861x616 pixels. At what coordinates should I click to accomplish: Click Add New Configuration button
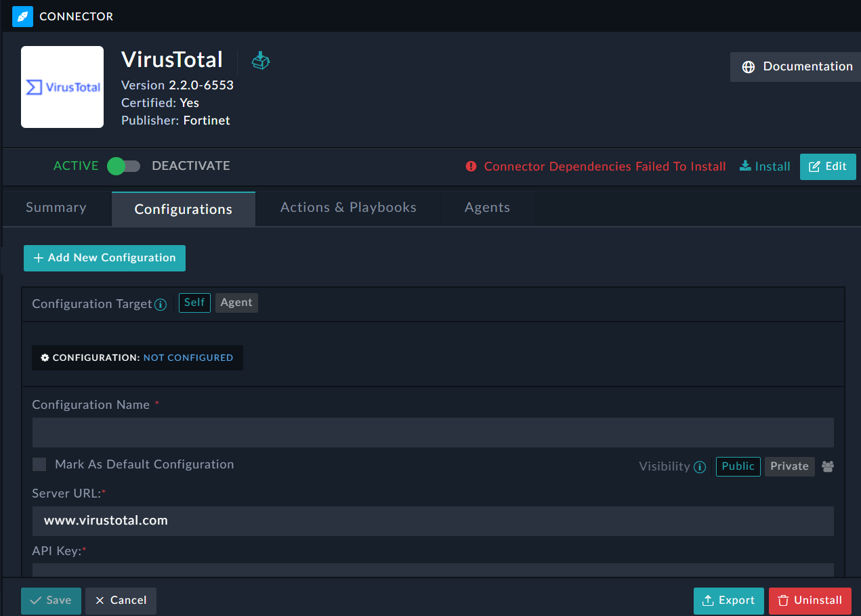tap(104, 258)
